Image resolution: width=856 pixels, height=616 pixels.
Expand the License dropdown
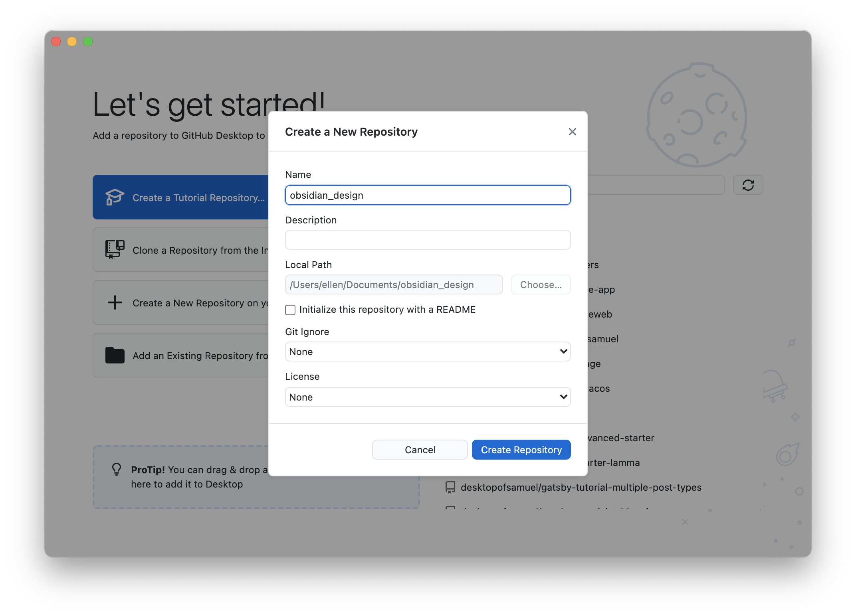[x=427, y=397]
